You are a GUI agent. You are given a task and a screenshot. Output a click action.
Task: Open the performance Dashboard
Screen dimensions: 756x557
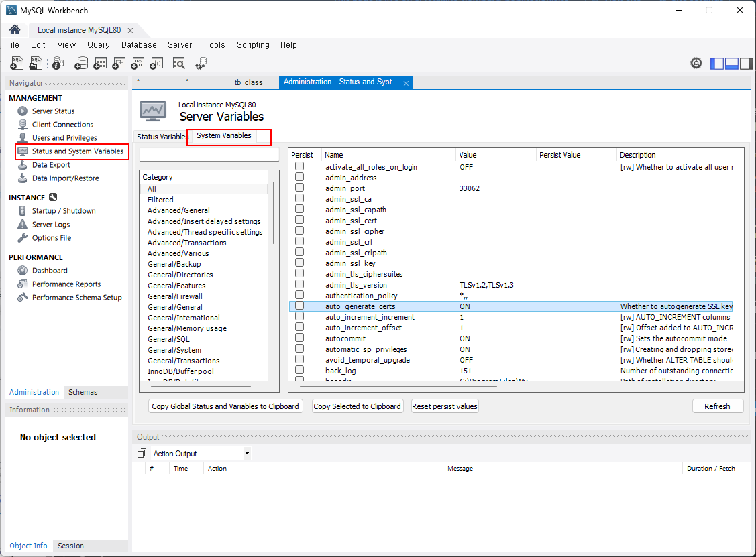(x=50, y=271)
